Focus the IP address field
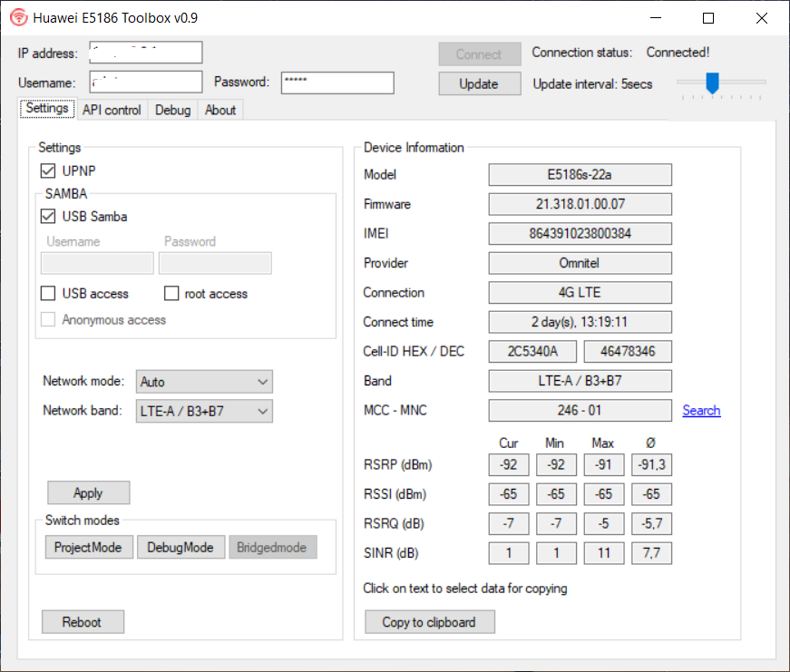This screenshot has height=672, width=790. click(146, 53)
